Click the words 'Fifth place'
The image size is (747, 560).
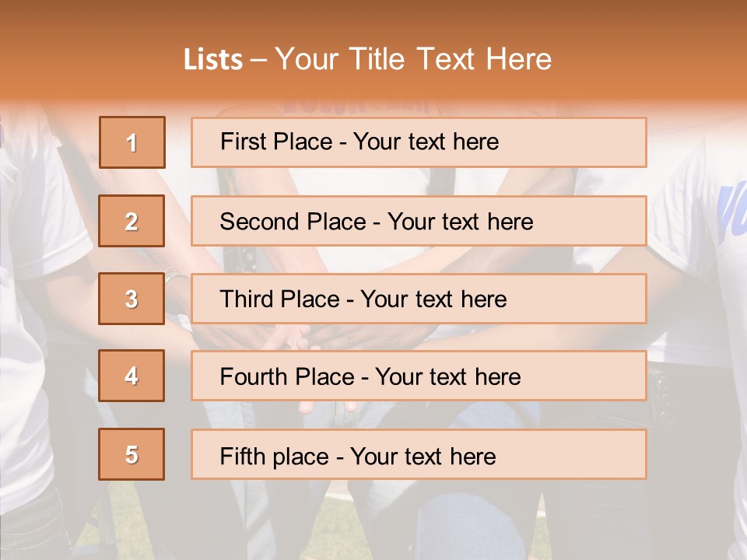275,457
